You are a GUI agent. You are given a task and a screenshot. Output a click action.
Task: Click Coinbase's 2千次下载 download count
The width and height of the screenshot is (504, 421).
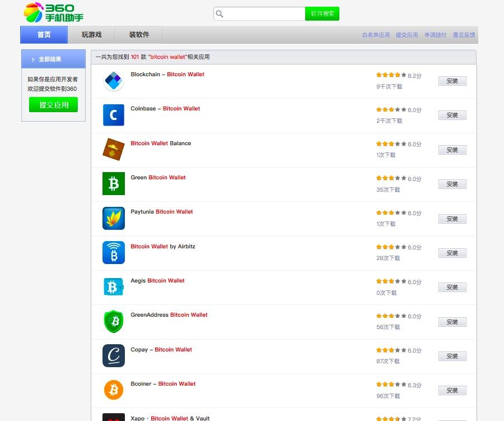point(389,121)
